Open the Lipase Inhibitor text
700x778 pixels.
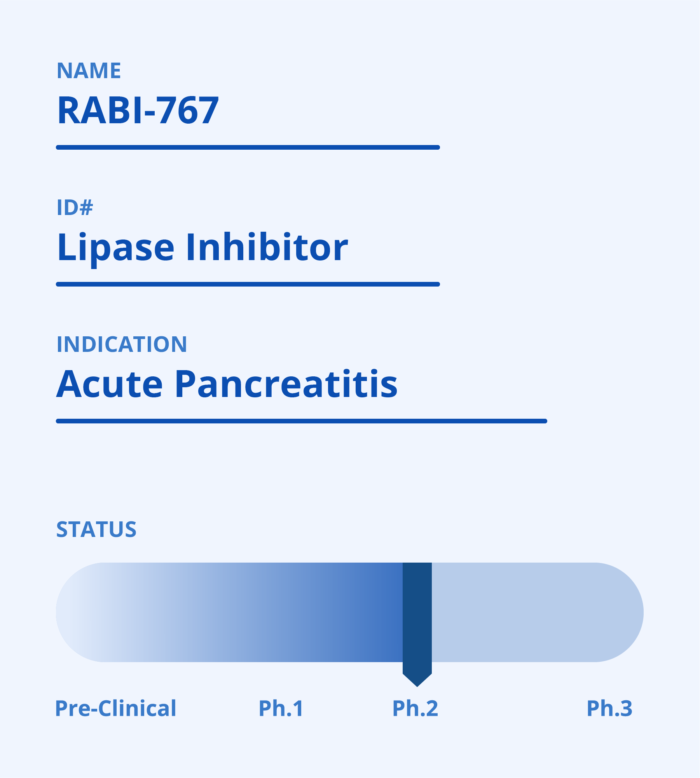pos(202,248)
